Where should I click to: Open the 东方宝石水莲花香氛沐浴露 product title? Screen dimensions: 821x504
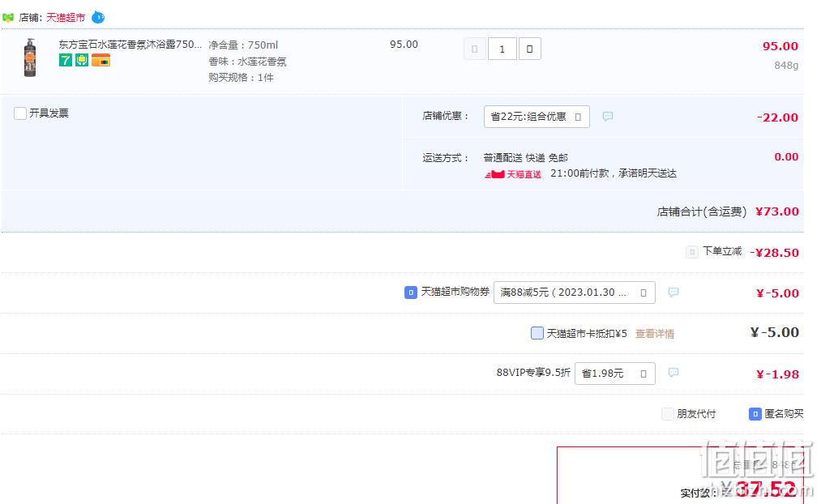click(x=130, y=45)
